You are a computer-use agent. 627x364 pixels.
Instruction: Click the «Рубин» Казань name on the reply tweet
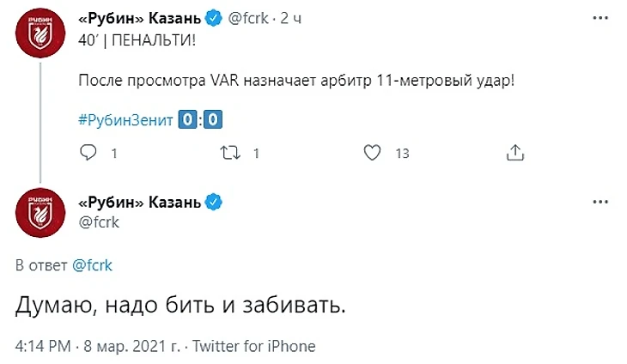pyautogui.click(x=141, y=203)
